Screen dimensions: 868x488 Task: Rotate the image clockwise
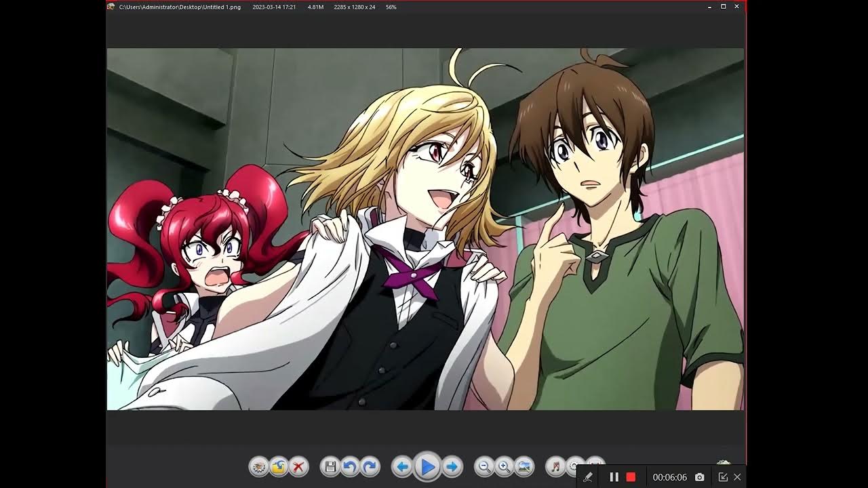click(x=370, y=466)
